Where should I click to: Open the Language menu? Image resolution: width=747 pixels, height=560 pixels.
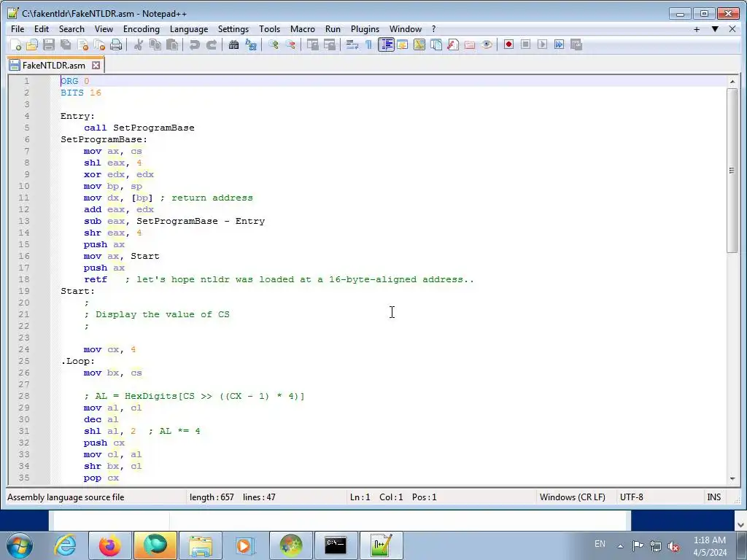tap(189, 29)
